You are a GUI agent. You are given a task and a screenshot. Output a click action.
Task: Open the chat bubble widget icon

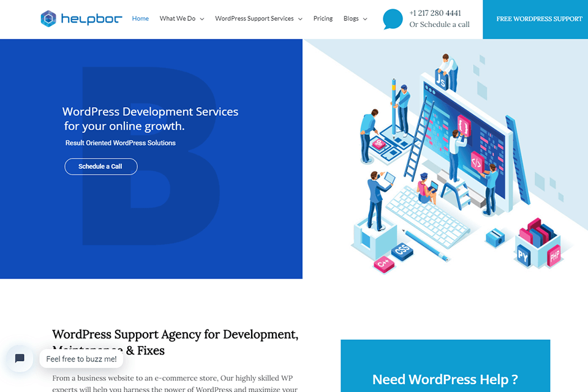pyautogui.click(x=20, y=358)
